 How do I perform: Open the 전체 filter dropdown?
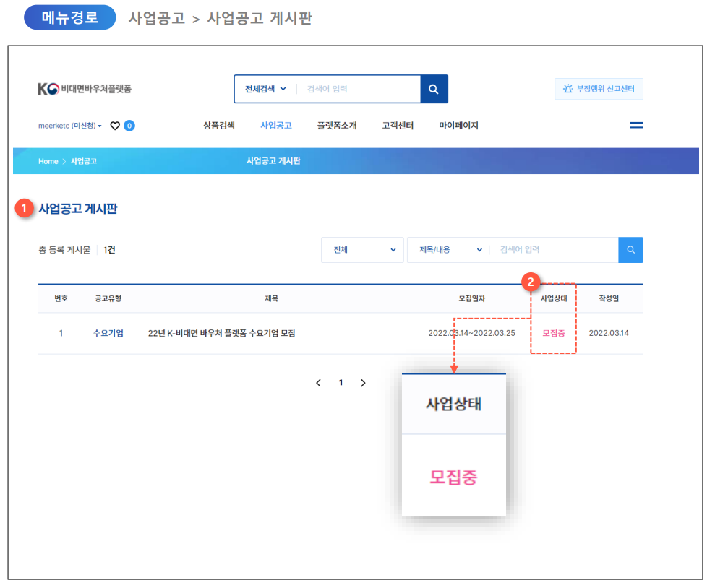362,250
